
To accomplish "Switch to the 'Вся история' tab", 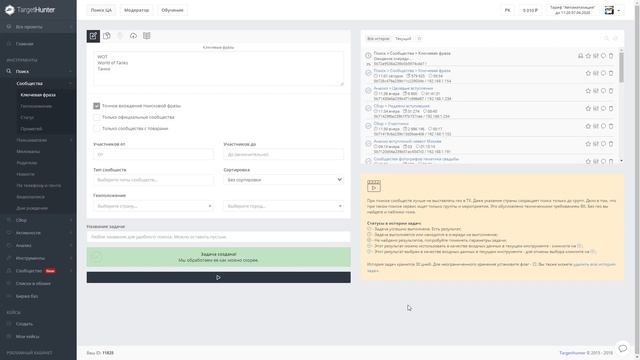I will 378,39.
